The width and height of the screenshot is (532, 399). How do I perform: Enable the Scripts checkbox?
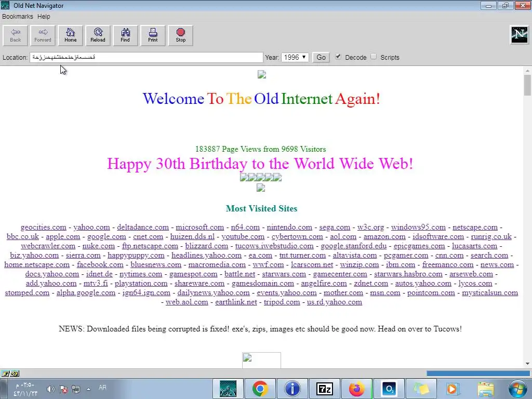(374, 57)
